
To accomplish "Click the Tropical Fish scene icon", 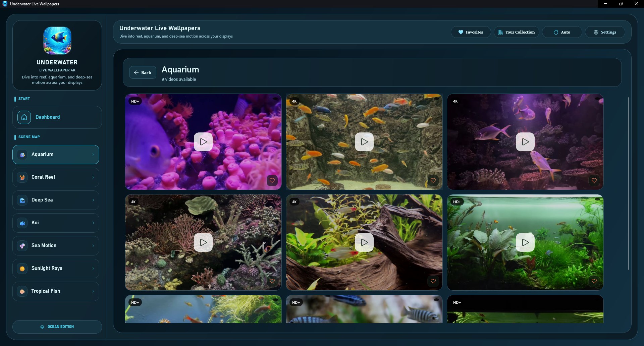I will pos(22,291).
